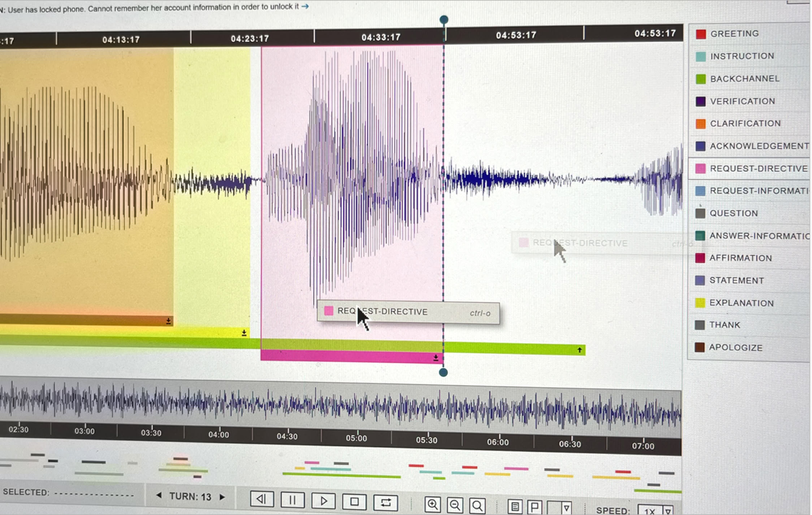Click the P flag marker icon
This screenshot has height=515, width=812.
coord(535,507)
